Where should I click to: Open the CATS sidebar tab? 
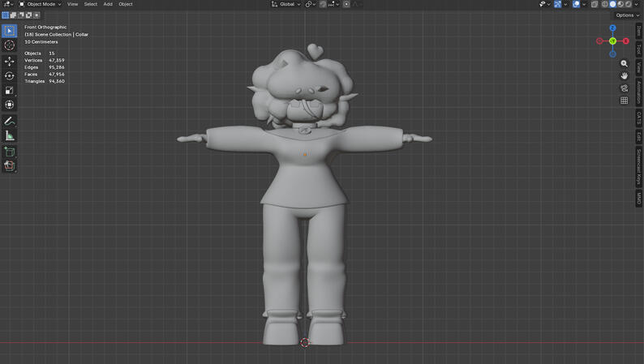[638, 118]
